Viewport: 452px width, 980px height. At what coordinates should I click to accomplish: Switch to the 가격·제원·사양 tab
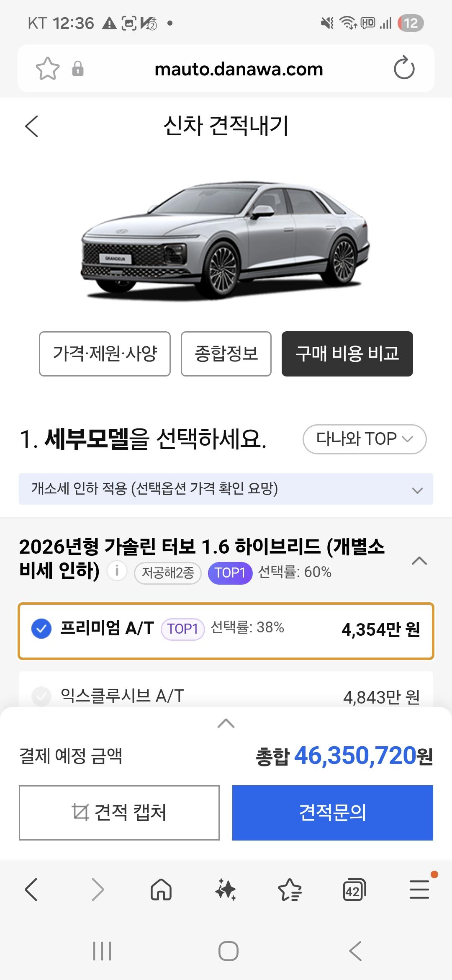point(105,354)
